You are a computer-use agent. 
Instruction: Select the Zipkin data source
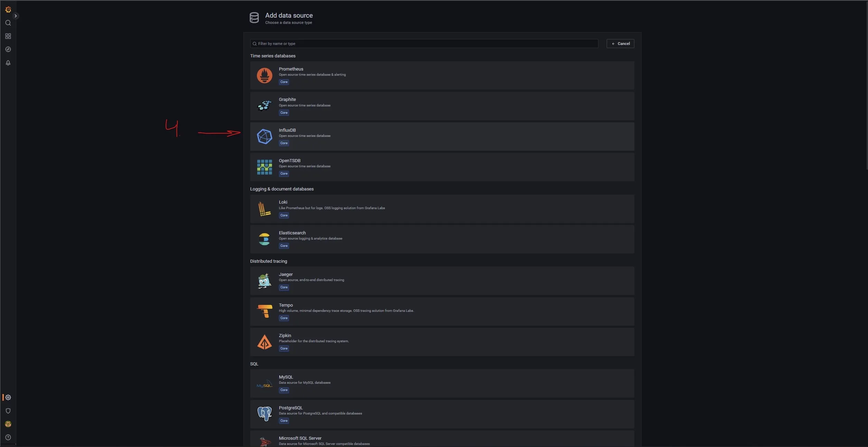[x=442, y=342]
